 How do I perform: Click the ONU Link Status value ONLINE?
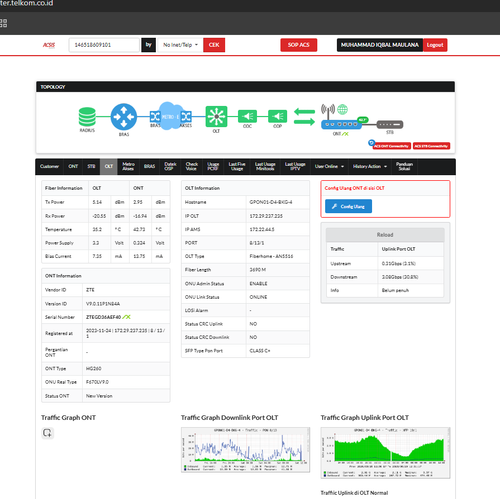[x=258, y=297]
